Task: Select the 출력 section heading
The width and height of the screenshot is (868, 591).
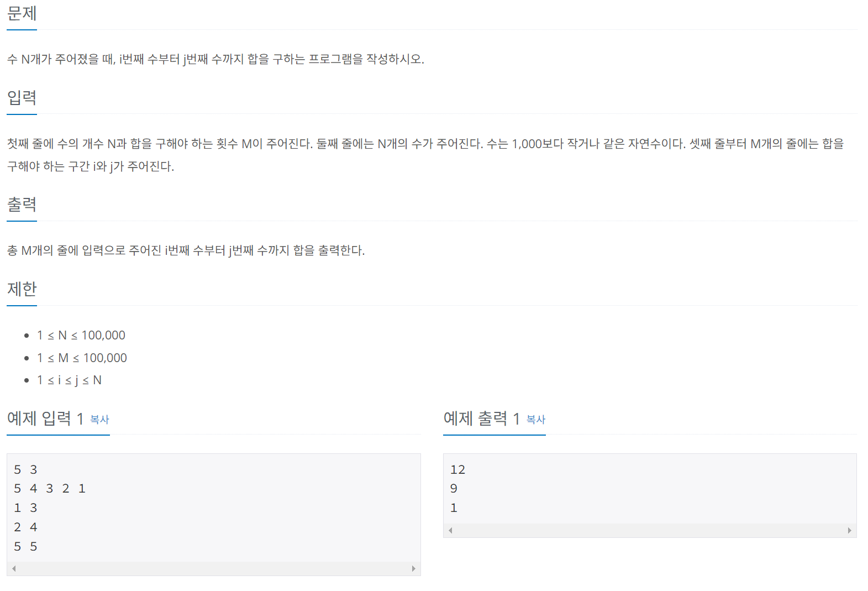Action: [22, 205]
